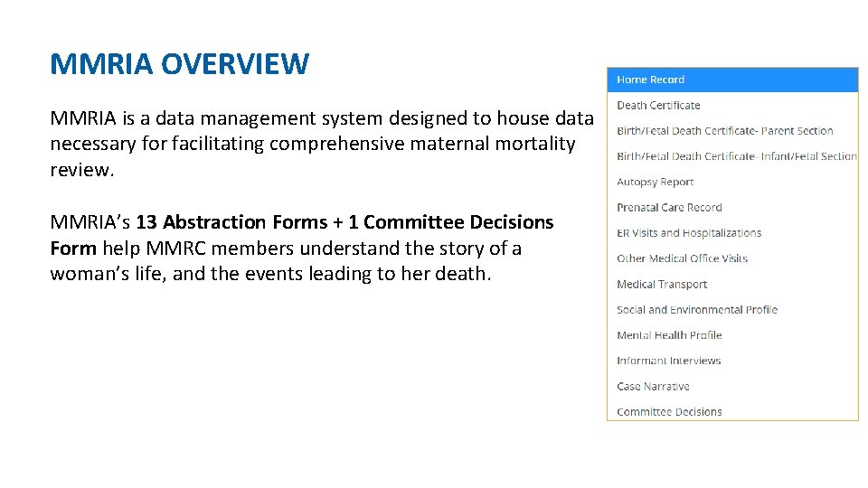Click the MMRIA OVERVIEW slide title
Viewport: 868px width, 488px height.
click(179, 63)
